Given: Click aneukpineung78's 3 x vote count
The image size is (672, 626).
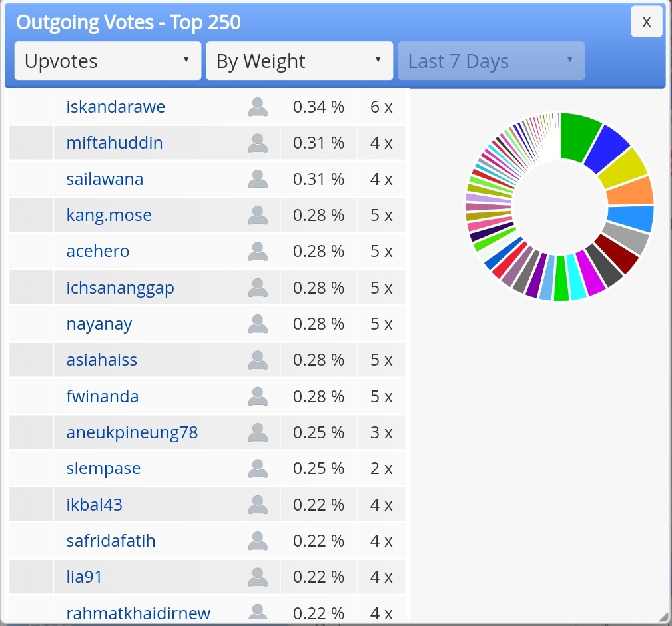Looking at the screenshot, I should tap(382, 432).
